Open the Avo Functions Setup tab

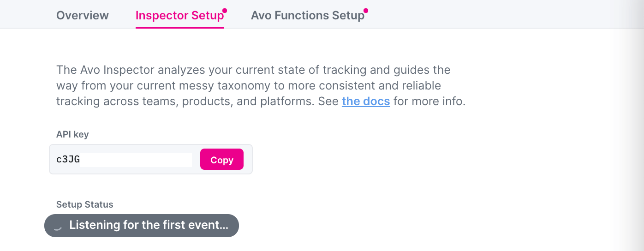tap(307, 15)
